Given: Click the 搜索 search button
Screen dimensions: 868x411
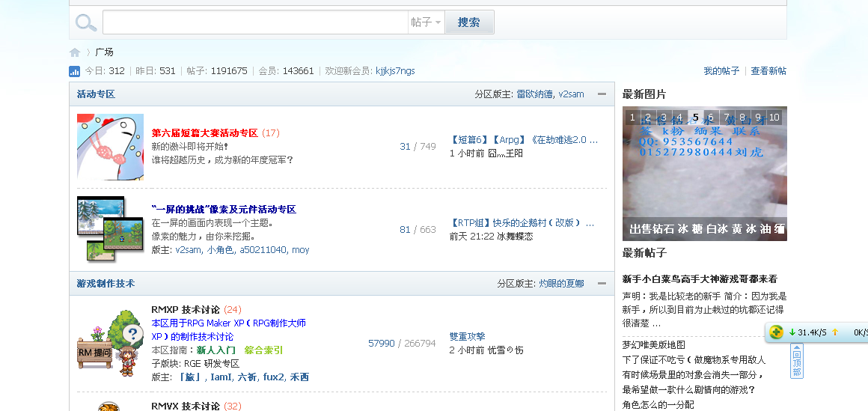Looking at the screenshot, I should click(469, 22).
